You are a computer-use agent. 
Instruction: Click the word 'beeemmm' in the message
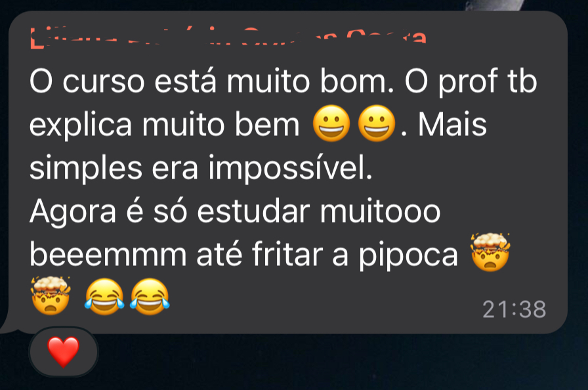[x=108, y=255]
